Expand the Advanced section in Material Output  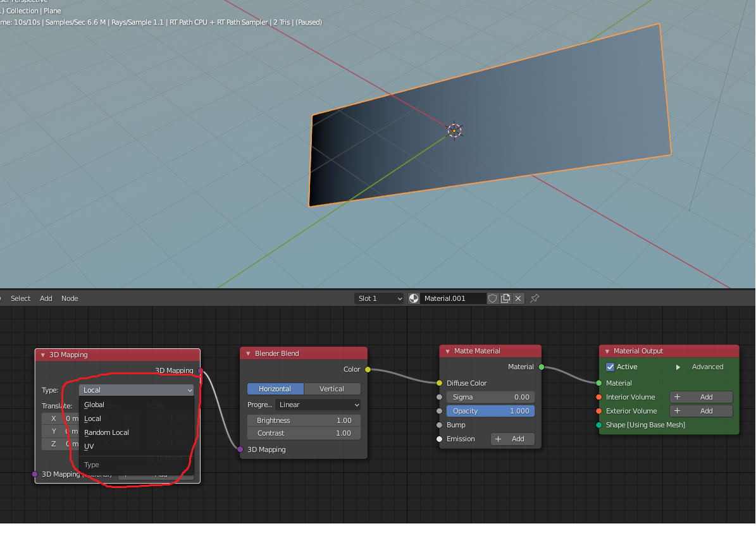pos(678,367)
